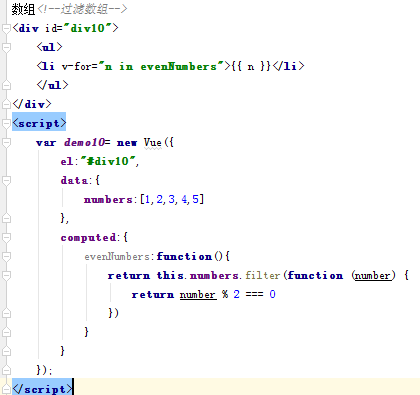Click the filter method call
The image size is (420, 395).
(x=263, y=275)
